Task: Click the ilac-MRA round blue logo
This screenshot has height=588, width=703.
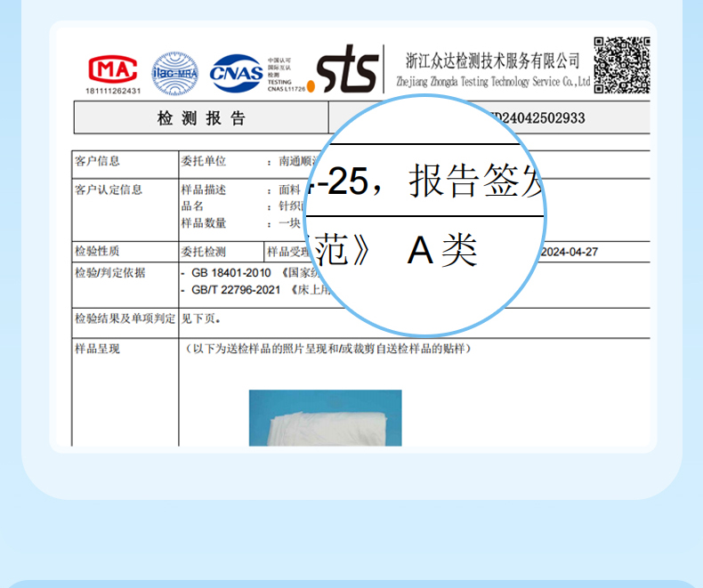Action: coord(174,73)
